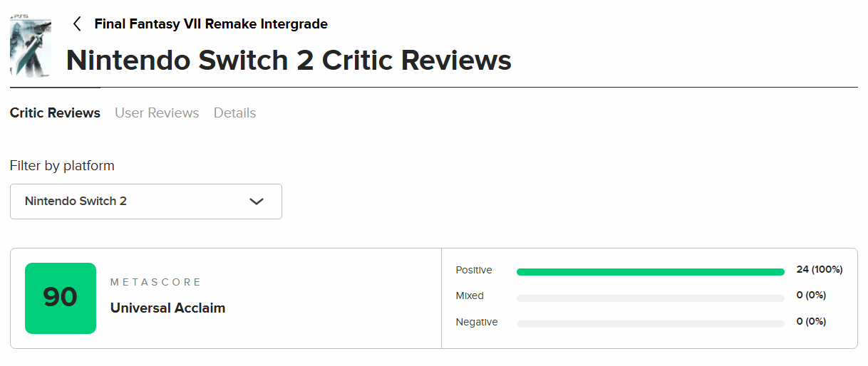Image resolution: width=868 pixels, height=366 pixels.
Task: Click the METASCORE label
Action: click(156, 283)
